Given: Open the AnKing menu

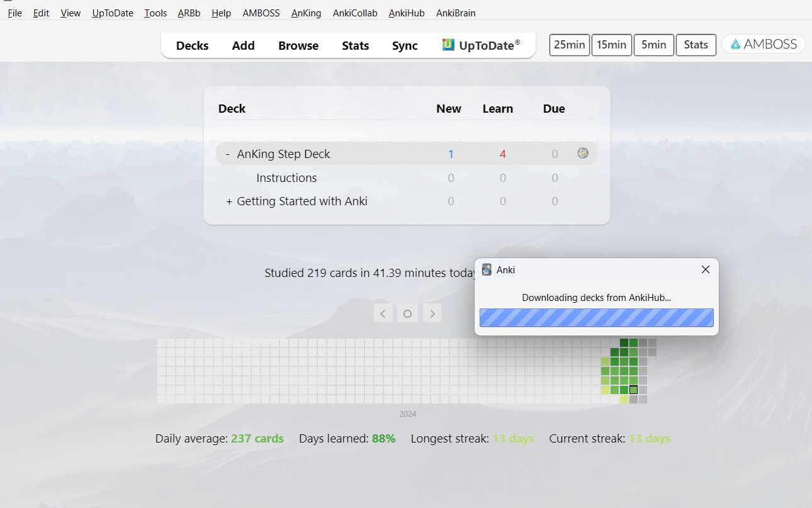Looking at the screenshot, I should [306, 13].
